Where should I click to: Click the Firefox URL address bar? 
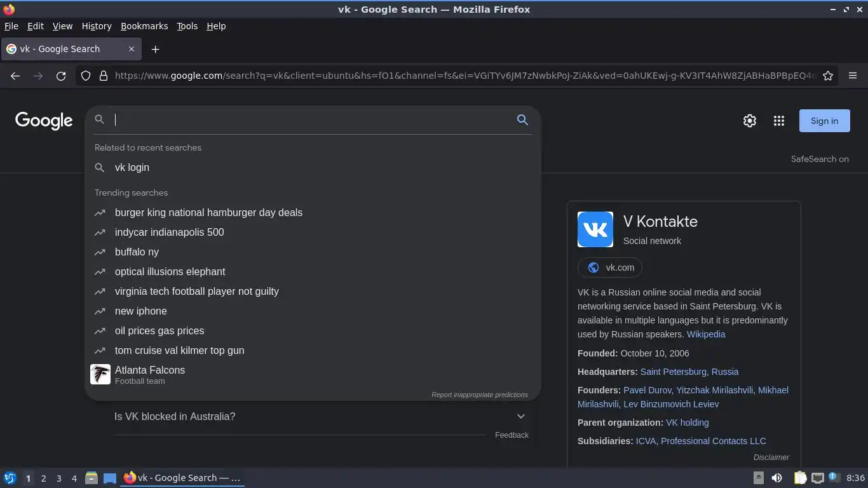click(464, 76)
